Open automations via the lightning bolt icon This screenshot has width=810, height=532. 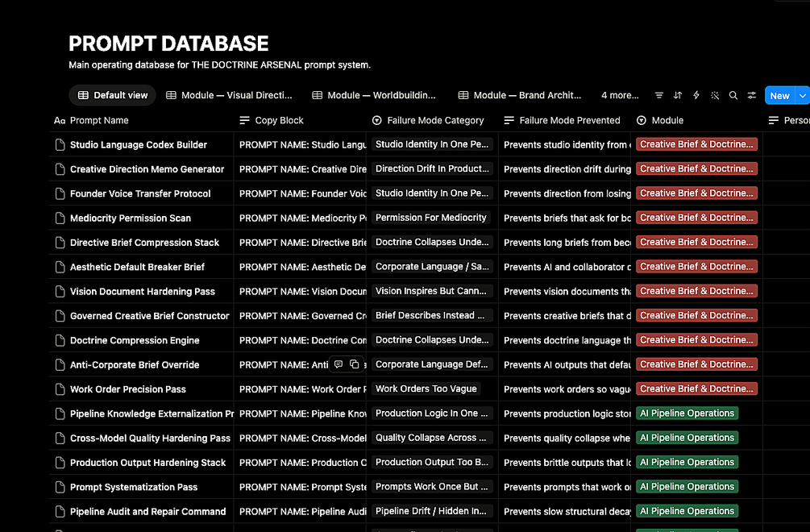[696, 95]
